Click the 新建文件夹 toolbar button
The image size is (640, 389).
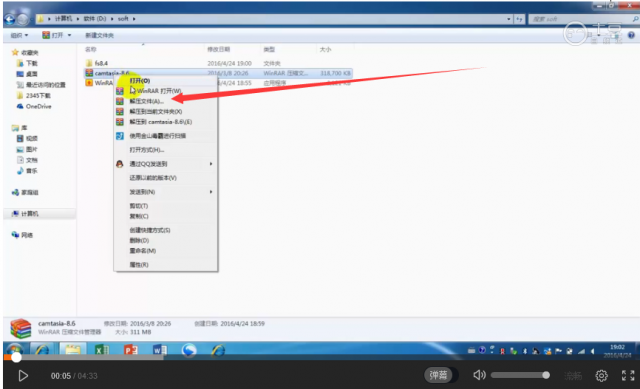click(99, 36)
